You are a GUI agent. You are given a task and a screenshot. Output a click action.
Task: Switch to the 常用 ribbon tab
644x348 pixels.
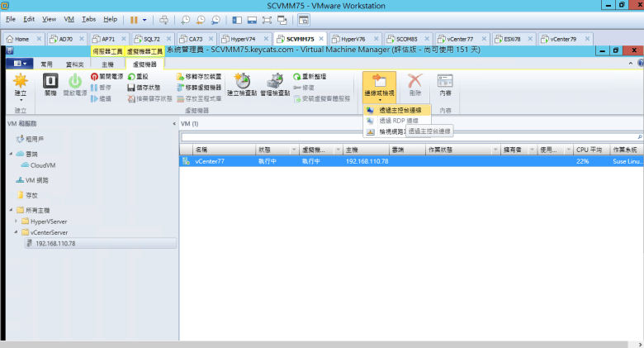click(x=46, y=63)
